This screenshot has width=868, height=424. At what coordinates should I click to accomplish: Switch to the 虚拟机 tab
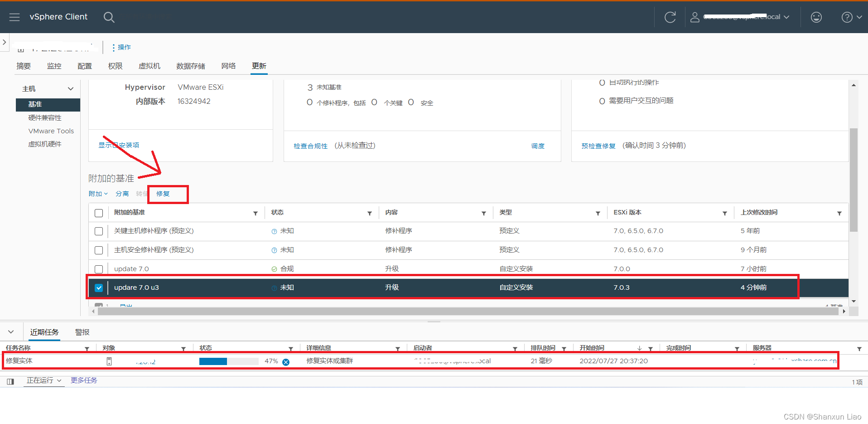(149, 66)
